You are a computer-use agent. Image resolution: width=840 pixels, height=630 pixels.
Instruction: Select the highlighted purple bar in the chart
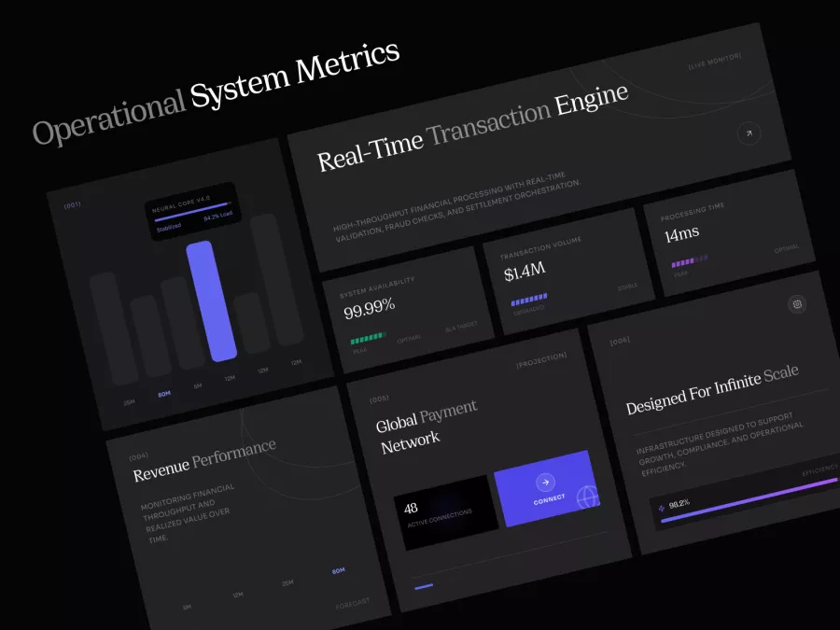(213, 300)
